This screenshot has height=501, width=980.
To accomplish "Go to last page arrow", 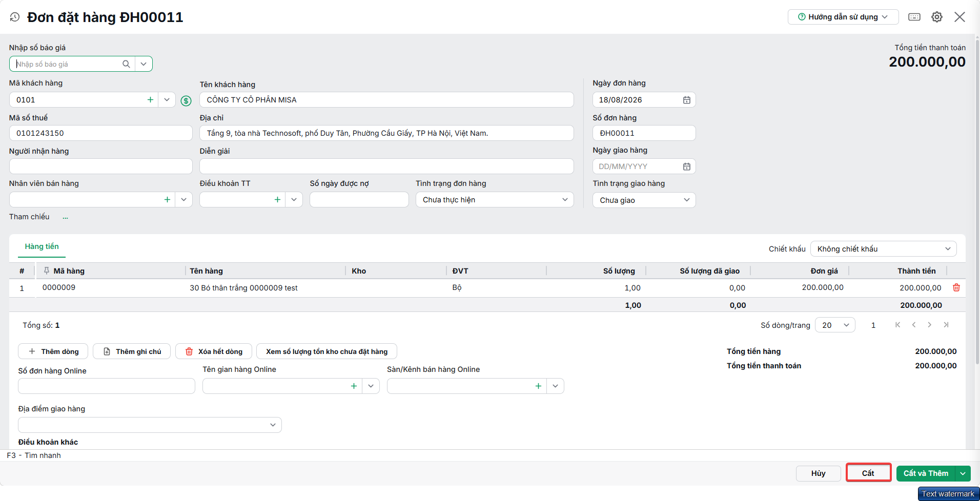I will (946, 325).
